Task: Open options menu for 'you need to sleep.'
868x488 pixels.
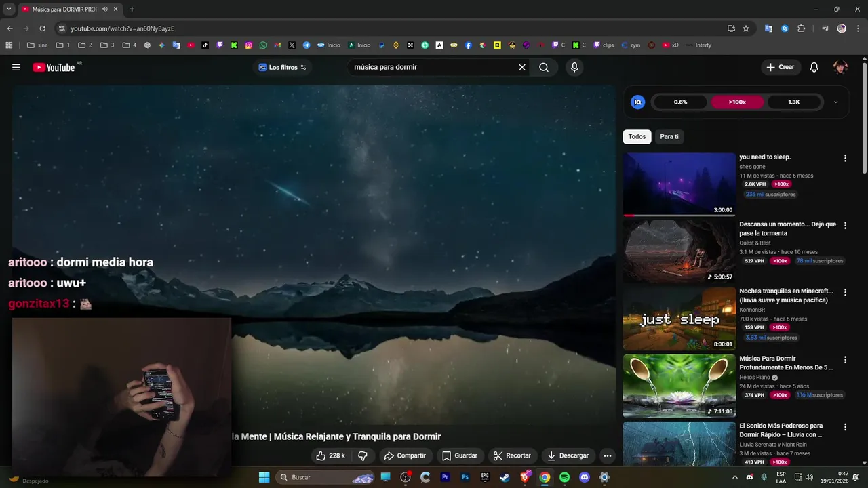Action: (845, 158)
